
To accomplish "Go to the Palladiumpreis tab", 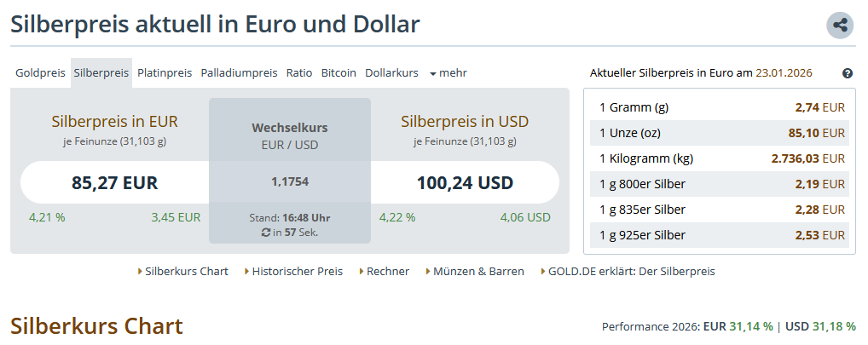I will (239, 73).
